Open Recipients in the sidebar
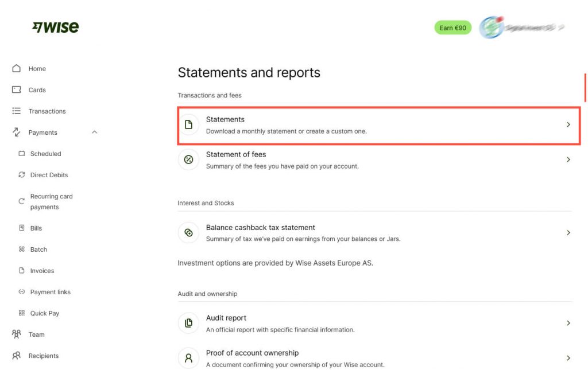 tap(43, 356)
